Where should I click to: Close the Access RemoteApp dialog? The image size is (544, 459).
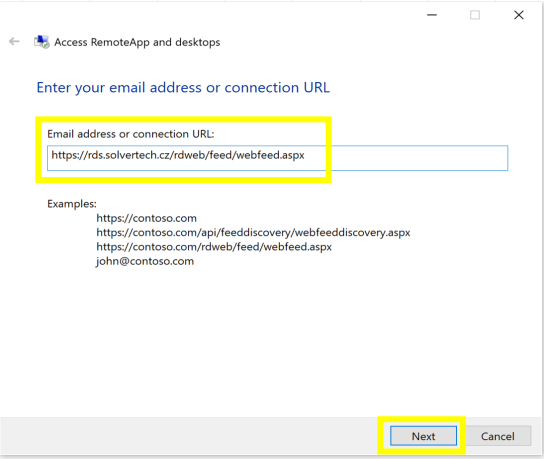(x=519, y=15)
